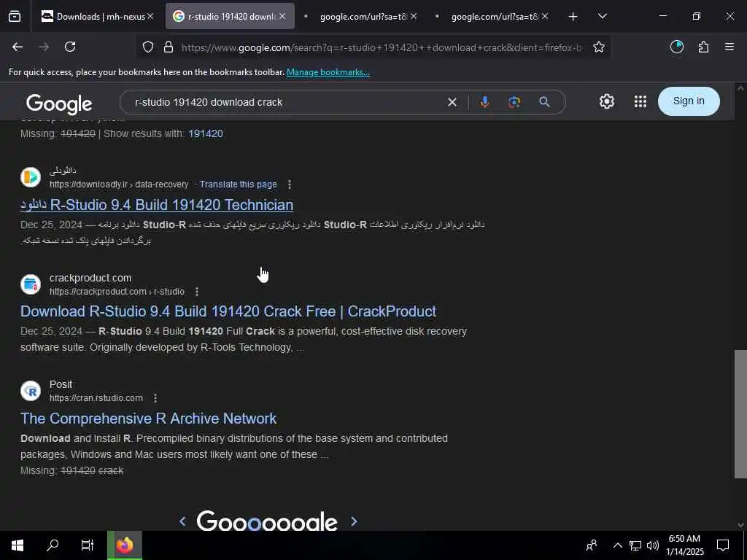This screenshot has height=560, width=747.
Task: Click Manage bookmarks link
Action: click(328, 72)
